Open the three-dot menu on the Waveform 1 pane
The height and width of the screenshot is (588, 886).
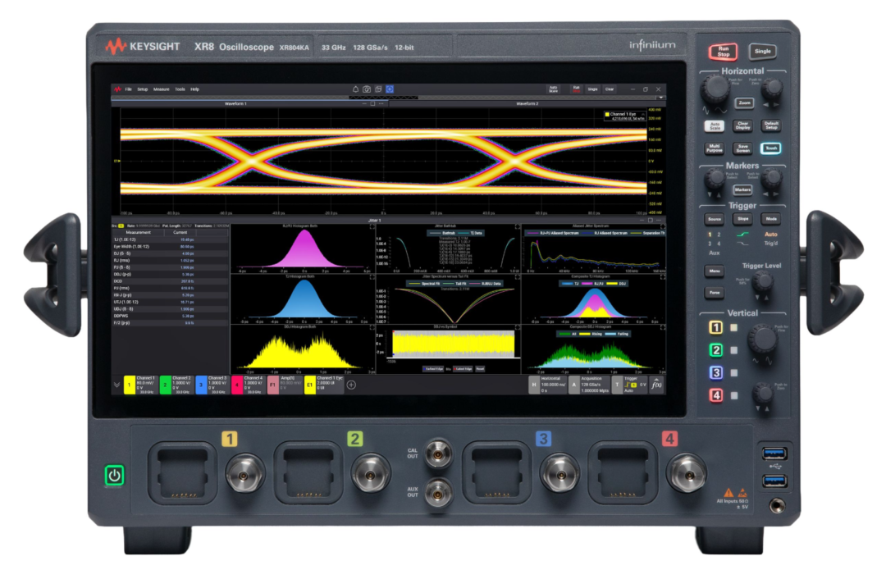coord(381,104)
